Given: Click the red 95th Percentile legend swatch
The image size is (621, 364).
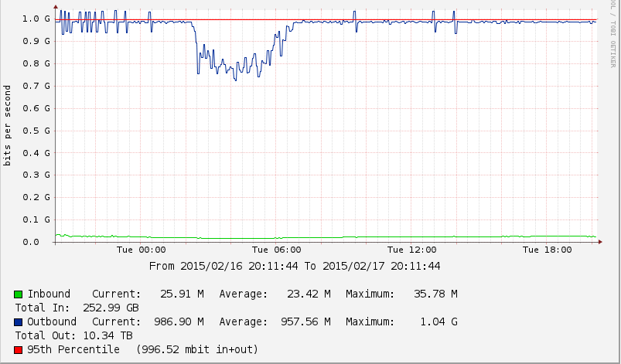Looking at the screenshot, I should pyautogui.click(x=19, y=350).
